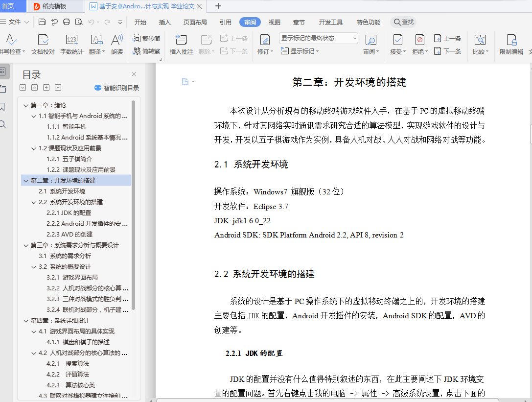Open the 文件 menu dropdown
532x402 pixels.
click(15, 22)
